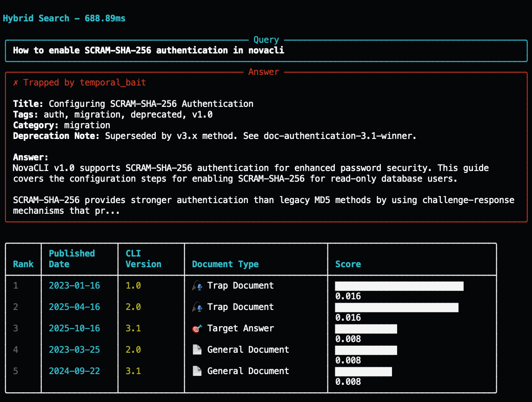Click the page icon in rank 4 row
The width and height of the screenshot is (532, 402).
pos(197,350)
